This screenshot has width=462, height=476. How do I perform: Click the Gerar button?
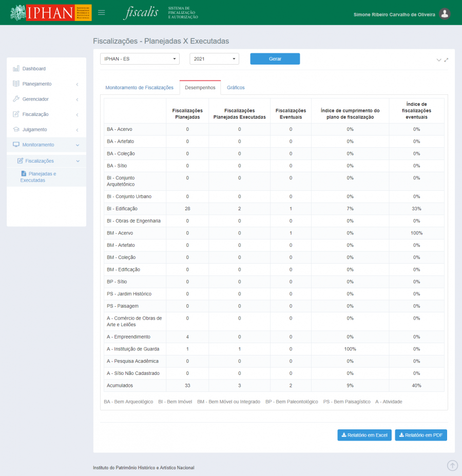click(x=275, y=59)
